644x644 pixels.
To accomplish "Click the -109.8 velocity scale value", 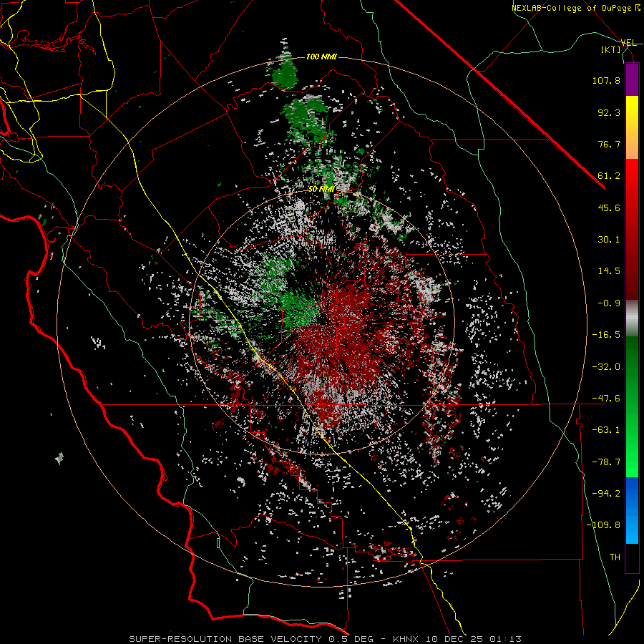I will tap(603, 525).
